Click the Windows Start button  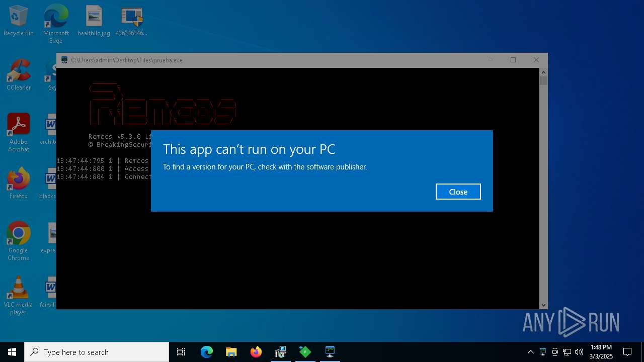12,352
